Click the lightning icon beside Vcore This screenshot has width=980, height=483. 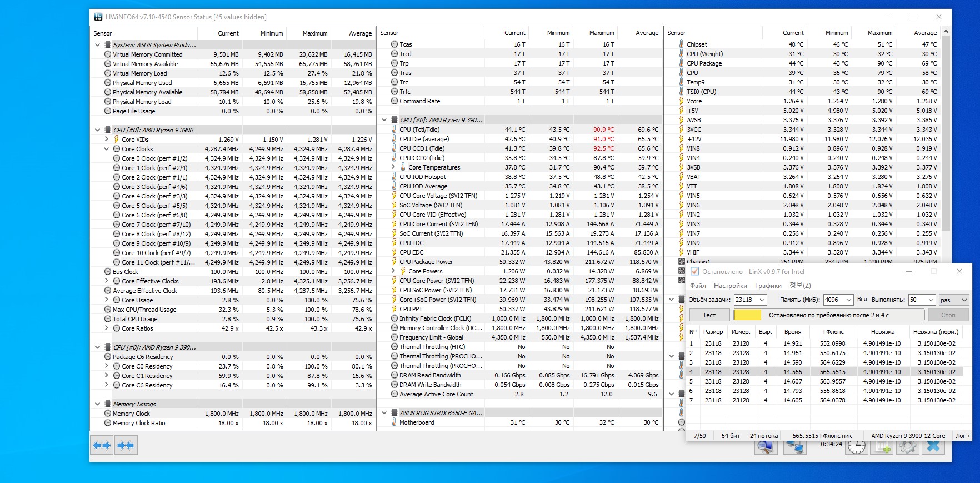click(x=681, y=101)
